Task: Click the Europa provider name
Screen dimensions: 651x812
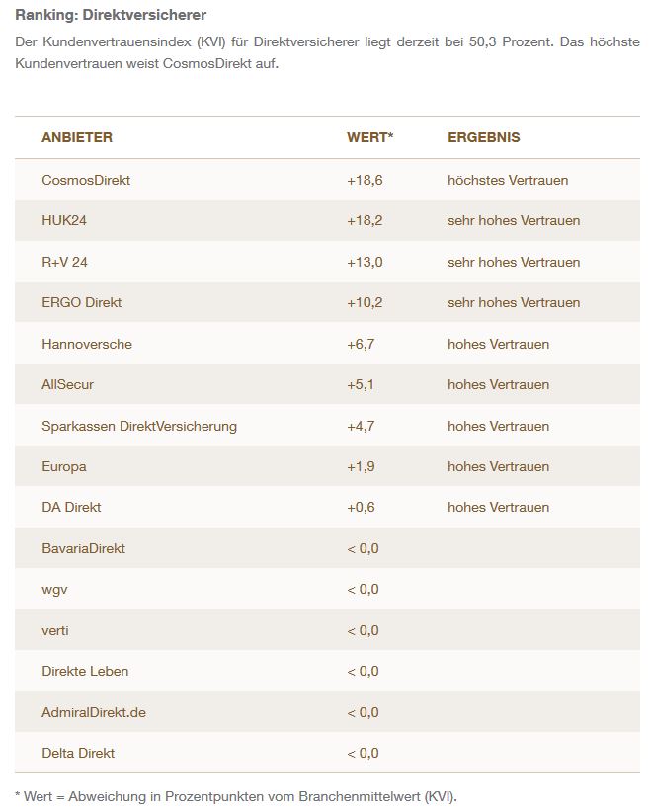Action: (x=64, y=466)
